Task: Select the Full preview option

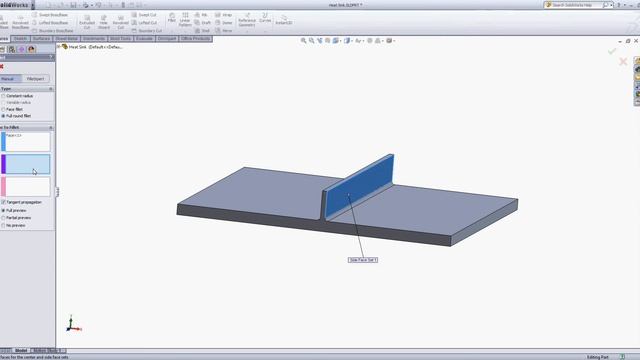Action: point(14,211)
